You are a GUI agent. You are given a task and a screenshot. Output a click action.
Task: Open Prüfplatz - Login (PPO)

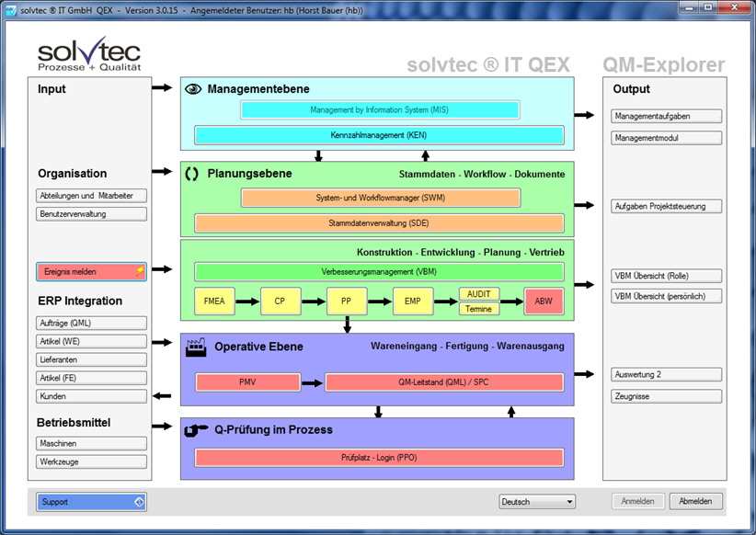(x=379, y=458)
